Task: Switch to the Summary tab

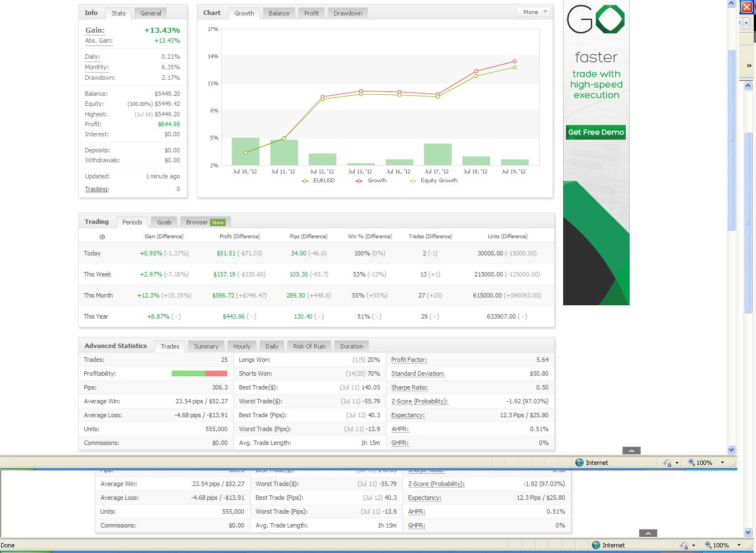Action: click(206, 346)
